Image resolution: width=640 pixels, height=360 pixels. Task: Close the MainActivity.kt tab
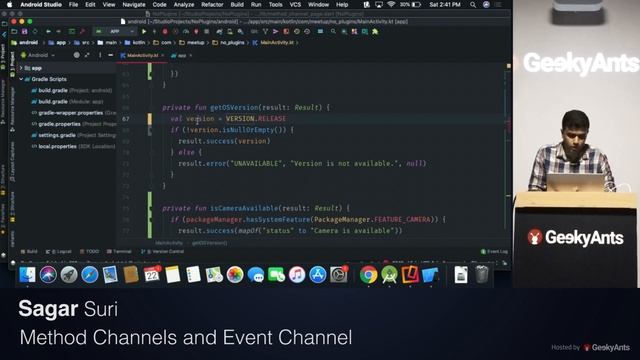162,56
